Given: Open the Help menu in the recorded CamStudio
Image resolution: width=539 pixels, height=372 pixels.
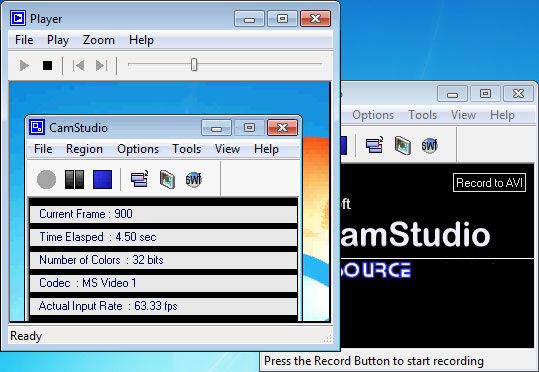Looking at the screenshot, I should (x=266, y=149).
